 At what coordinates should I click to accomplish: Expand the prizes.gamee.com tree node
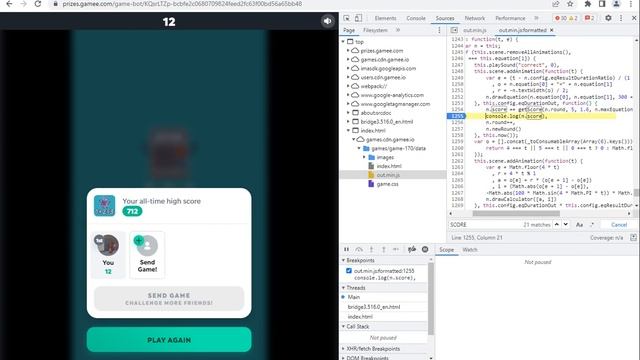(x=348, y=51)
